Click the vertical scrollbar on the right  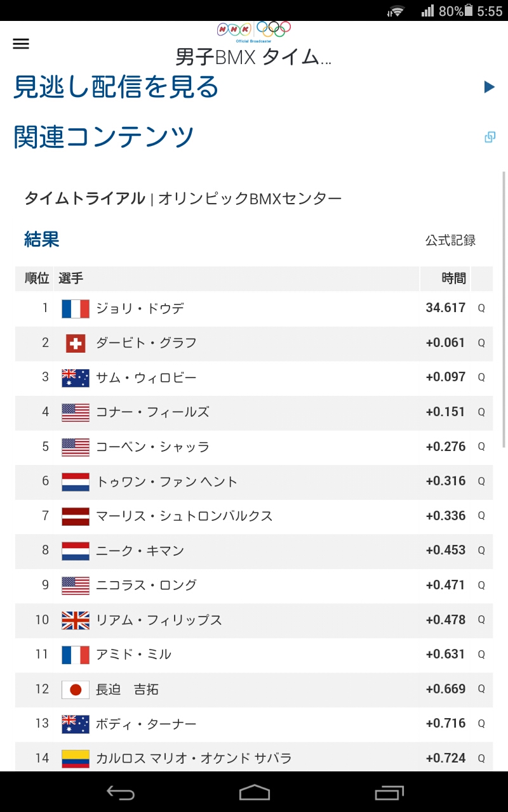pyautogui.click(x=505, y=311)
